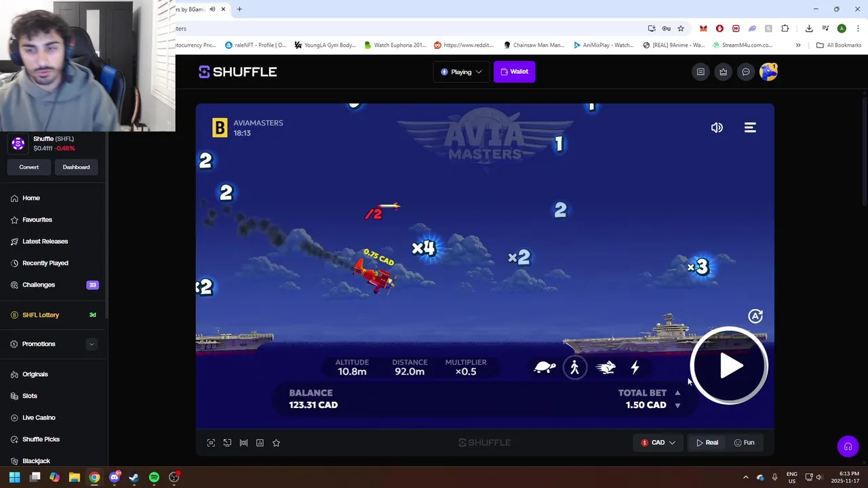Open Favourites in sidebar
Screen dimensions: 868x488
coord(37,220)
